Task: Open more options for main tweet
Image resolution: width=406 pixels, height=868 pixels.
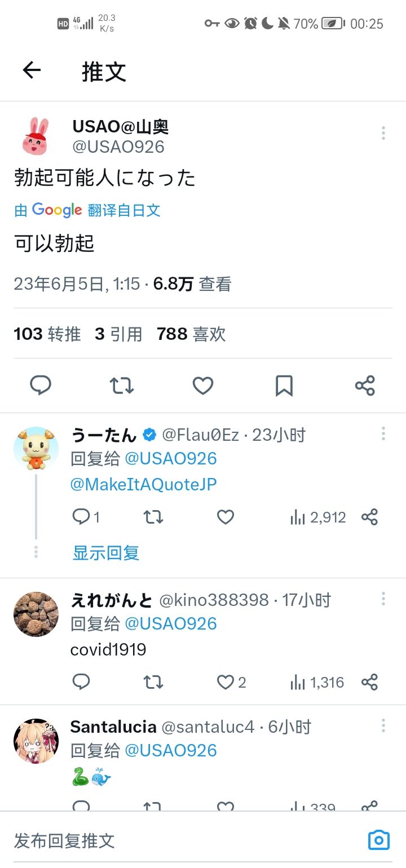Action: pyautogui.click(x=383, y=133)
